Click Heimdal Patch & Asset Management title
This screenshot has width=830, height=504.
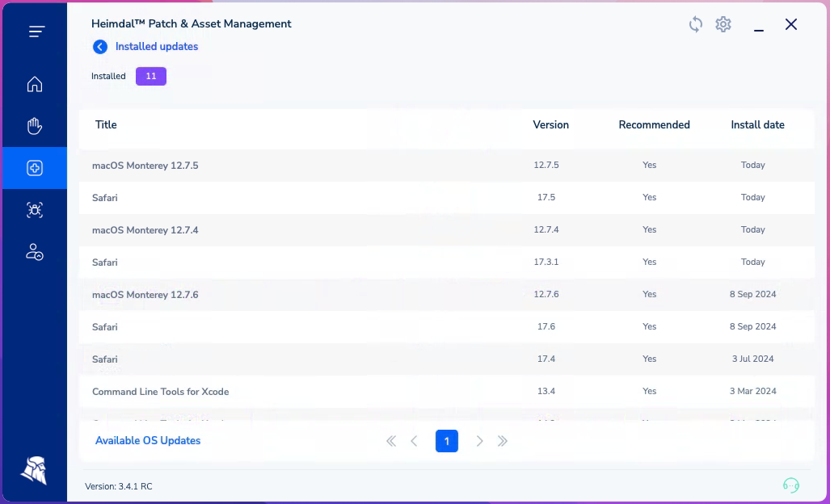click(191, 23)
